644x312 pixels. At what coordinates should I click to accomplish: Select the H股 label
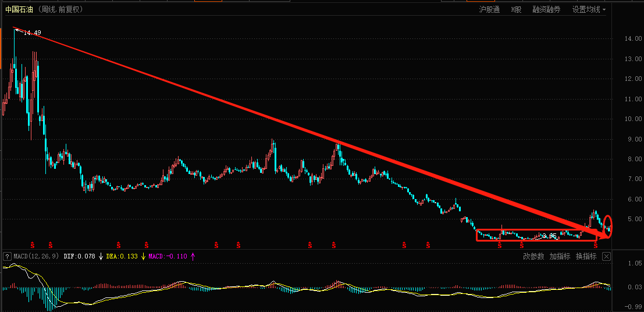click(x=516, y=9)
